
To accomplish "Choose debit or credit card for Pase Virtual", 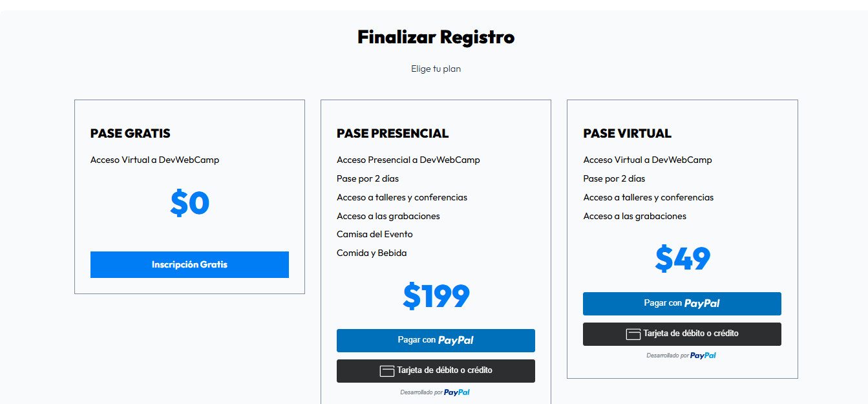I will (682, 334).
